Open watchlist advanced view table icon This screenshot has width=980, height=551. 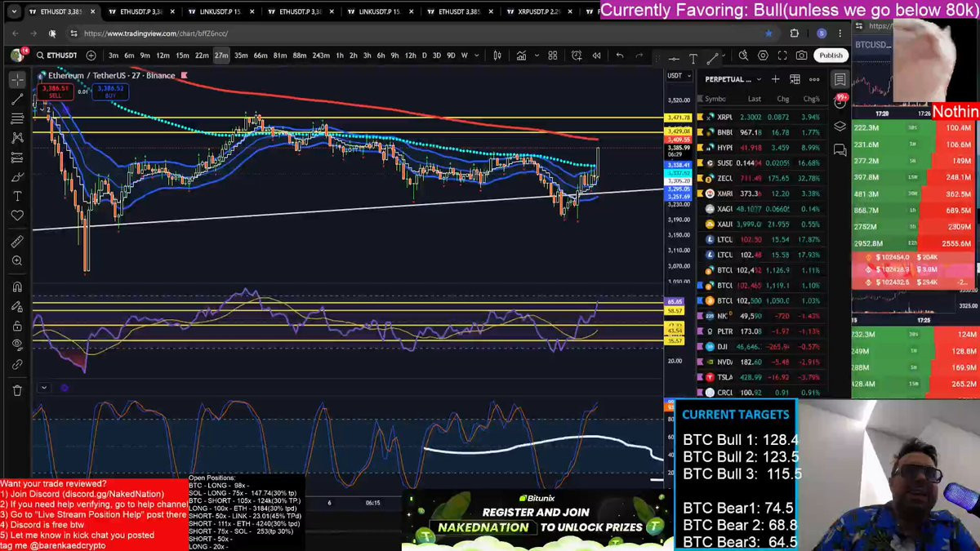point(795,79)
